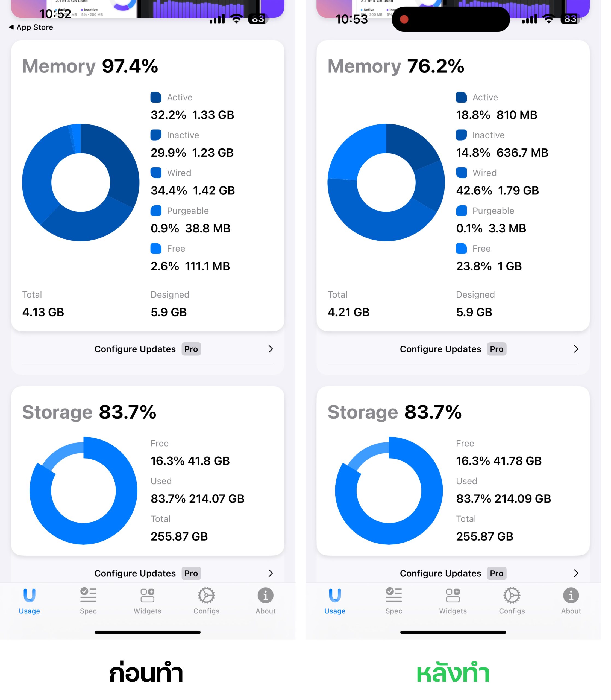
Task: Open the About info icon in the right screenshot
Action: 571,596
